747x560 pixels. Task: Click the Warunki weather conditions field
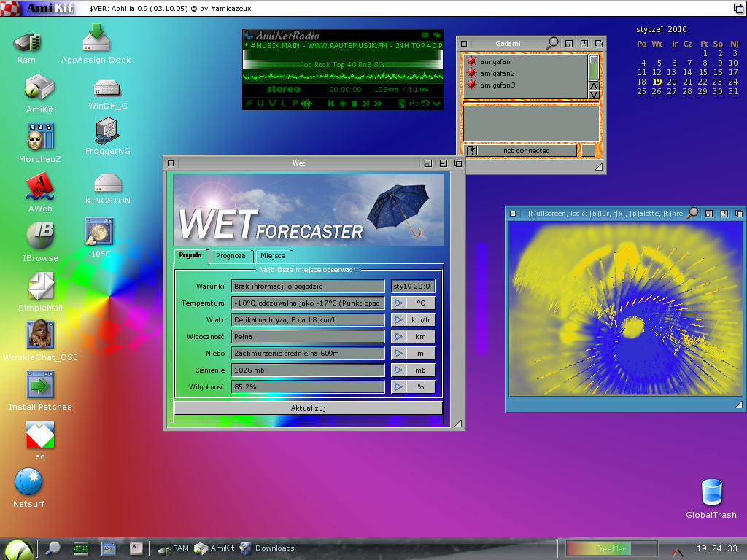(308, 286)
